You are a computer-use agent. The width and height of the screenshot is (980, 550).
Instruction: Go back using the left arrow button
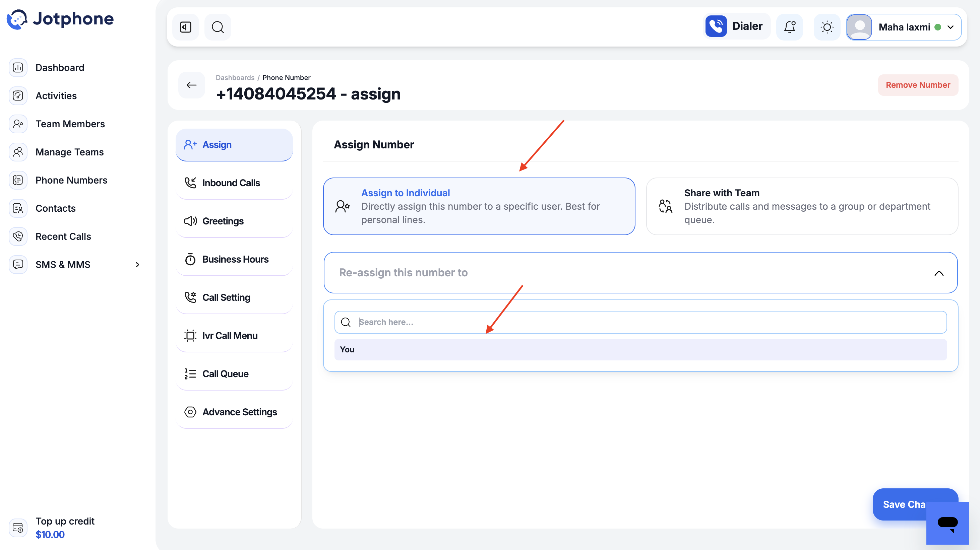(x=192, y=85)
